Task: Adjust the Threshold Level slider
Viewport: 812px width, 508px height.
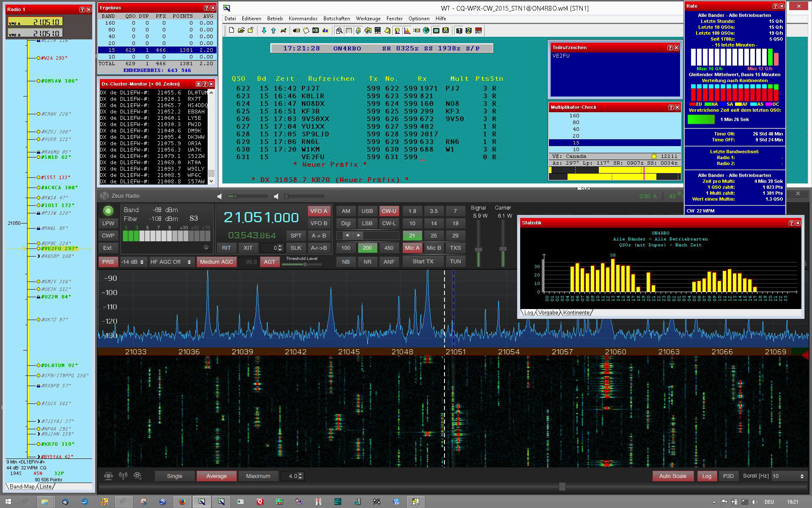Action: [x=302, y=265]
